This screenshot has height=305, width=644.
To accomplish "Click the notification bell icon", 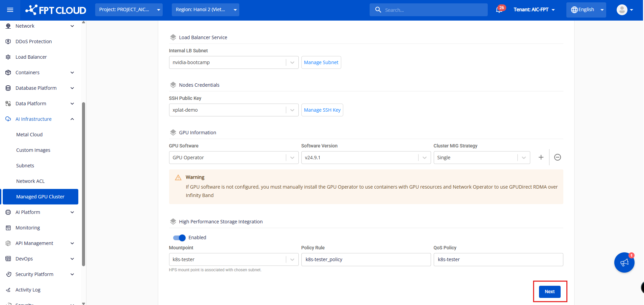I will pyautogui.click(x=499, y=10).
